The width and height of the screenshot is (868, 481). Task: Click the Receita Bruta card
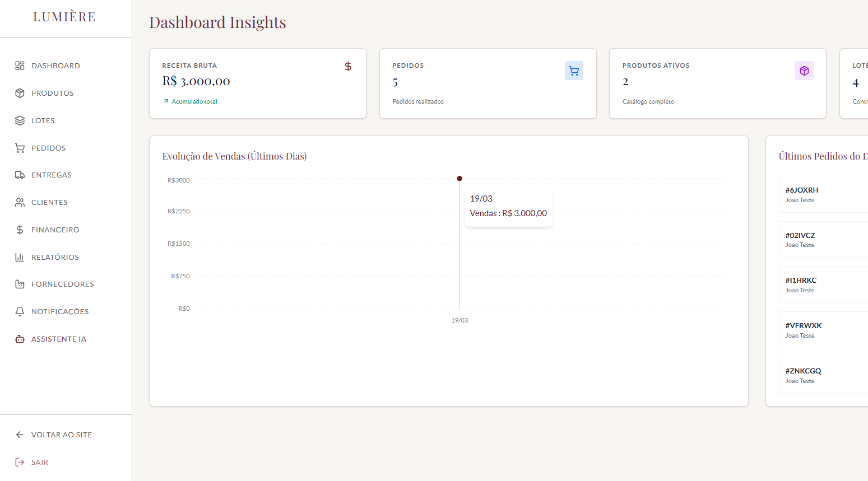click(x=258, y=83)
